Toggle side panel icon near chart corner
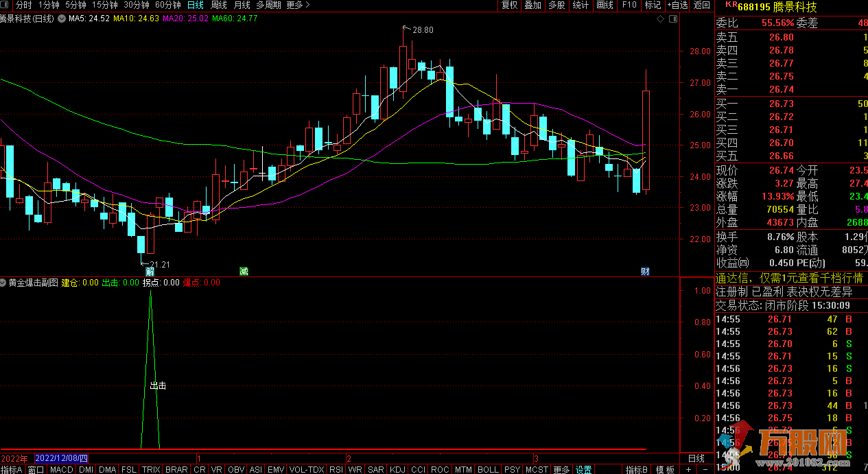Screen dimensions: 868x474 pos(673,19)
